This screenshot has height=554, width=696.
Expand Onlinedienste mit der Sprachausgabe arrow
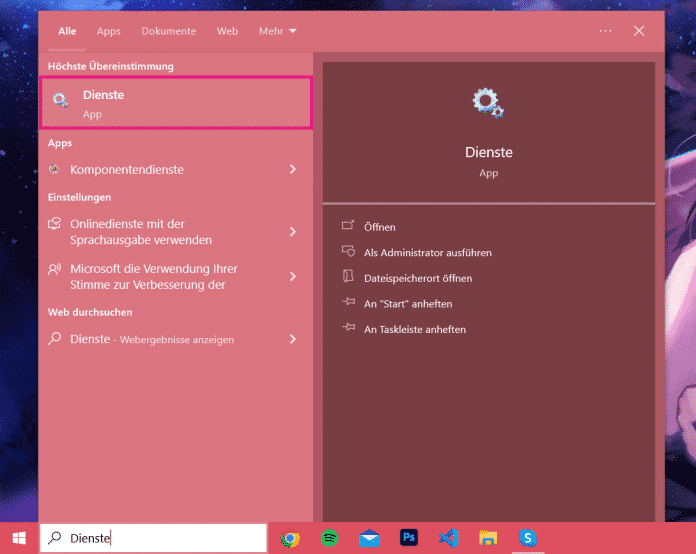(293, 232)
